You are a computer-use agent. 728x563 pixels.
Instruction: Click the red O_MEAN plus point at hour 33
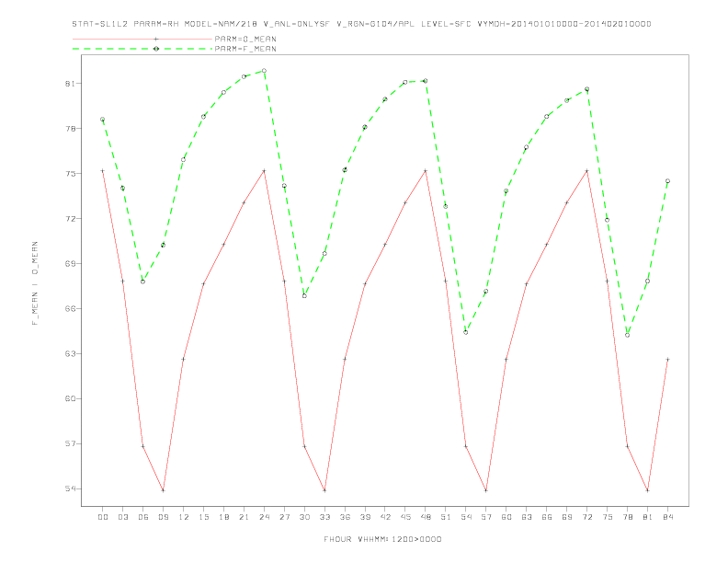click(324, 490)
